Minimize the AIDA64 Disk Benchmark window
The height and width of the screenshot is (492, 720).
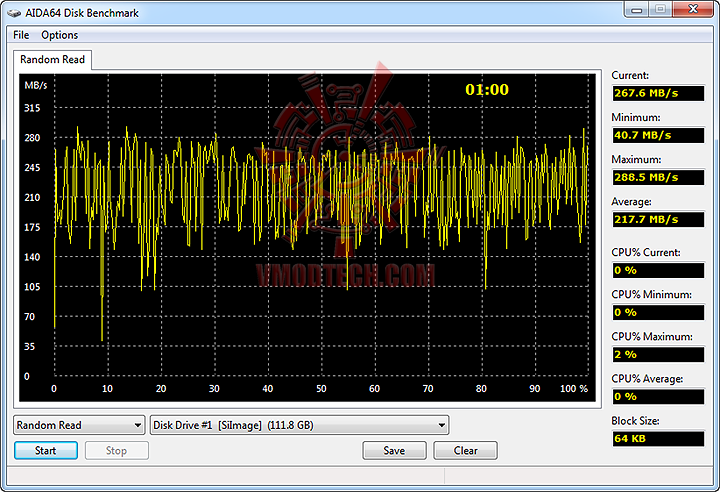(x=636, y=10)
